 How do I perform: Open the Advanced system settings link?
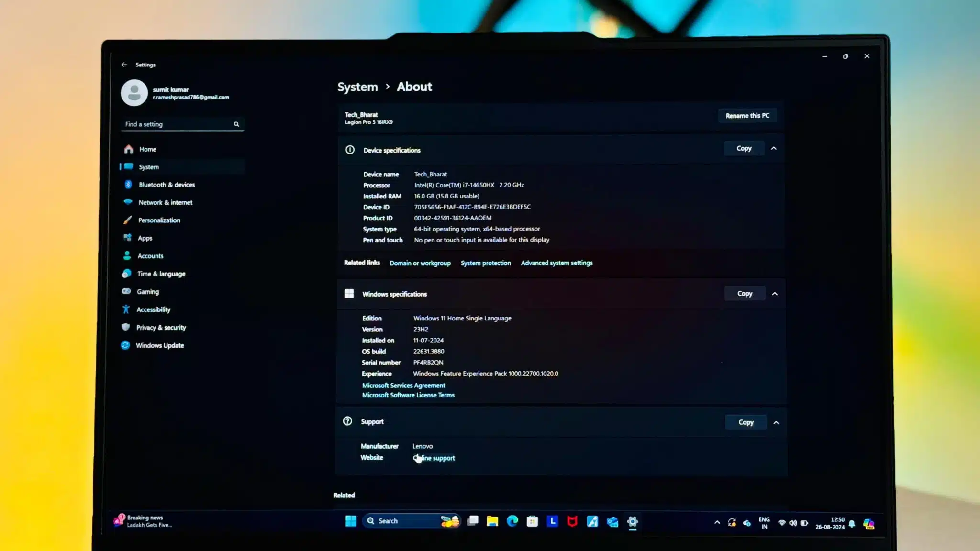coord(557,263)
